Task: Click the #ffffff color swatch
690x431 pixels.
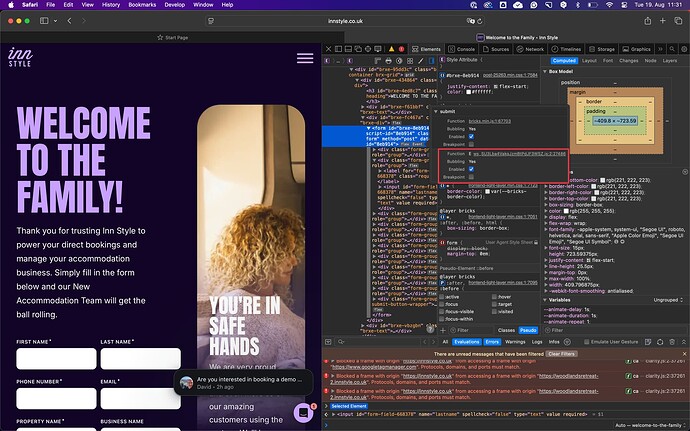Action: pyautogui.click(x=469, y=92)
